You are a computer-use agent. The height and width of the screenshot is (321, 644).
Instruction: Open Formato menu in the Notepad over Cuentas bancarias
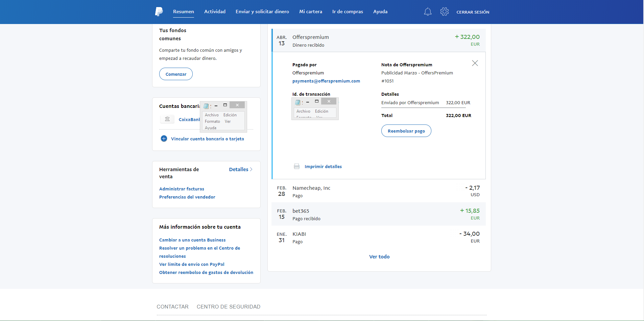pos(212,121)
